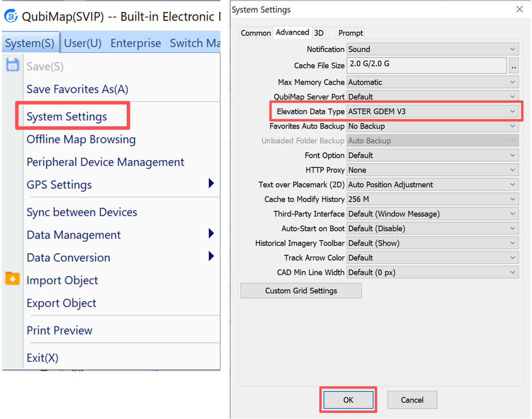Open the QubiMap Server Port dropdown

[433, 97]
